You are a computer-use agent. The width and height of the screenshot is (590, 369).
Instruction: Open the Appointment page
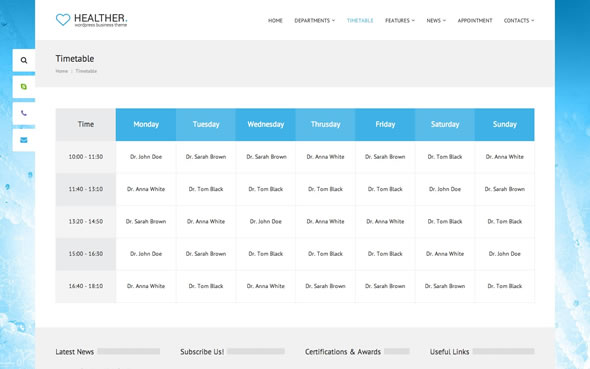pos(474,20)
